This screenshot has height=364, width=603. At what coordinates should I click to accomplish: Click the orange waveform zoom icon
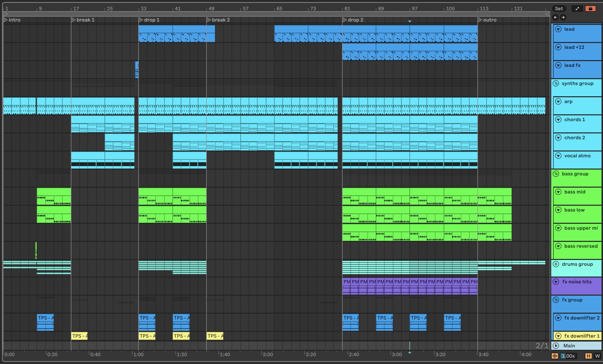point(555,356)
